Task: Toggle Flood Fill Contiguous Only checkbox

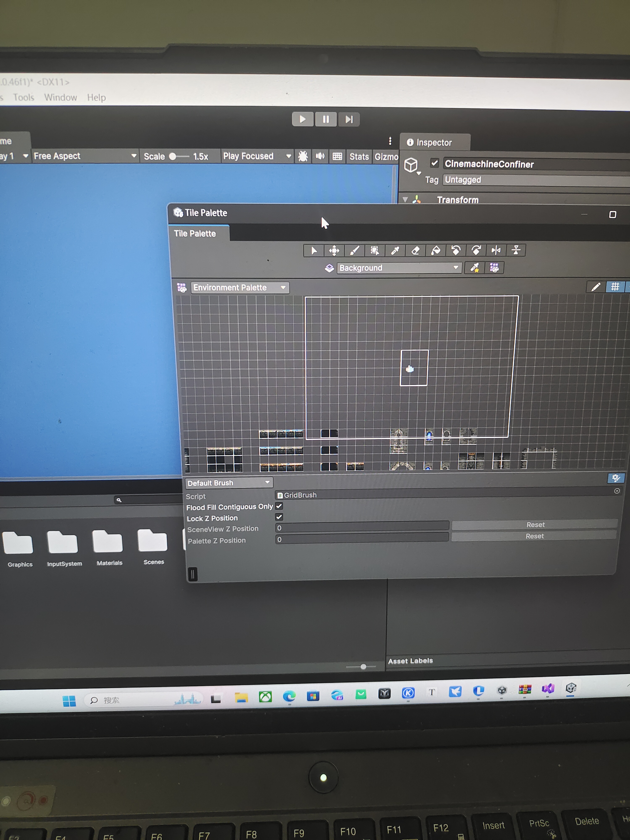Action: 279,506
